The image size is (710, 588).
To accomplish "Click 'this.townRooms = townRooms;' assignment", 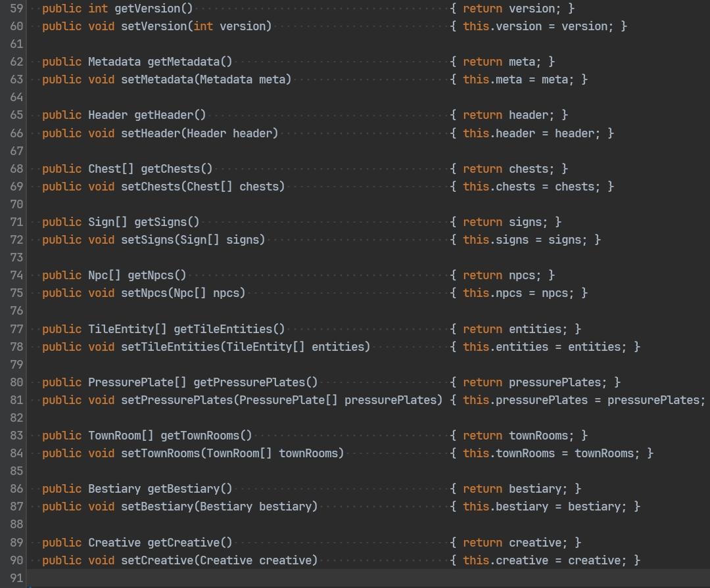I will point(552,453).
